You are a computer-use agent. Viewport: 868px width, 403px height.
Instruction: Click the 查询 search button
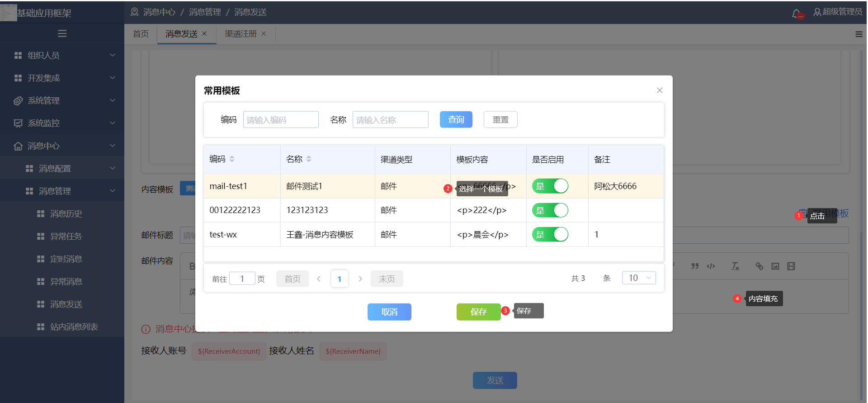coord(456,119)
